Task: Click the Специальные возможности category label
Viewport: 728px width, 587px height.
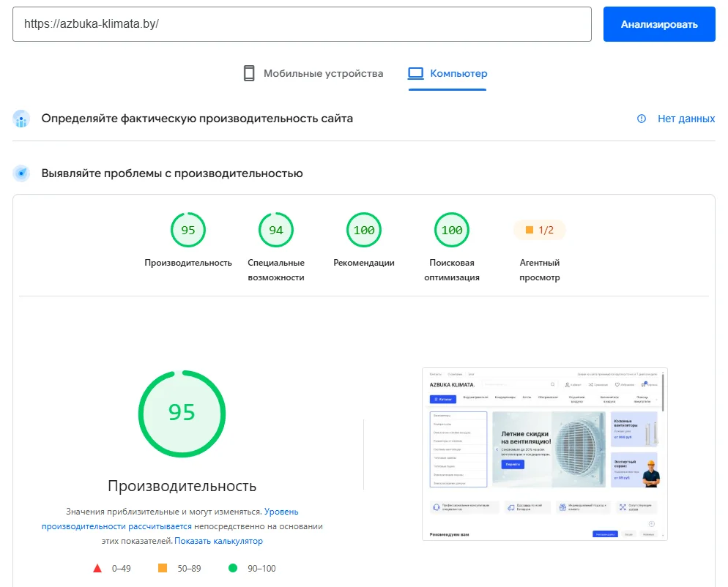Action: [276, 270]
